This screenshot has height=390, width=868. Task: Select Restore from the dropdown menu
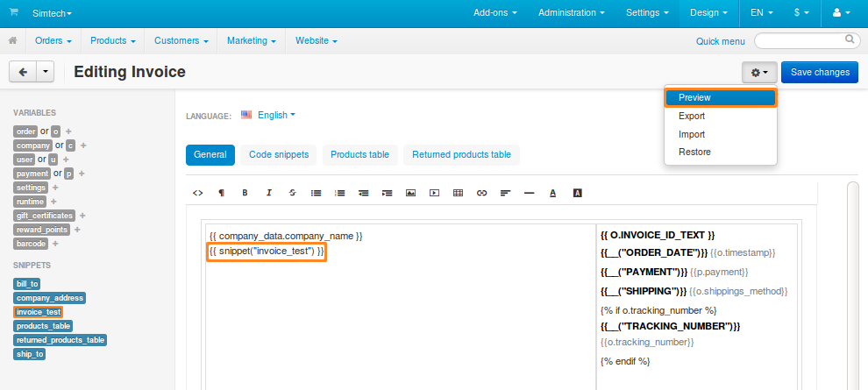(721, 152)
